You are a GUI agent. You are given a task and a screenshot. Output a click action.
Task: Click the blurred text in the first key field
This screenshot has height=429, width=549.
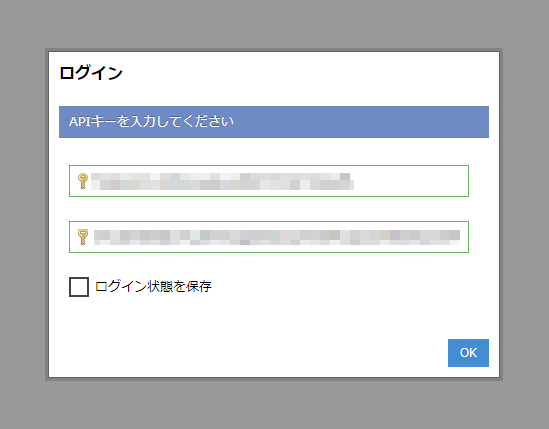tap(222, 181)
